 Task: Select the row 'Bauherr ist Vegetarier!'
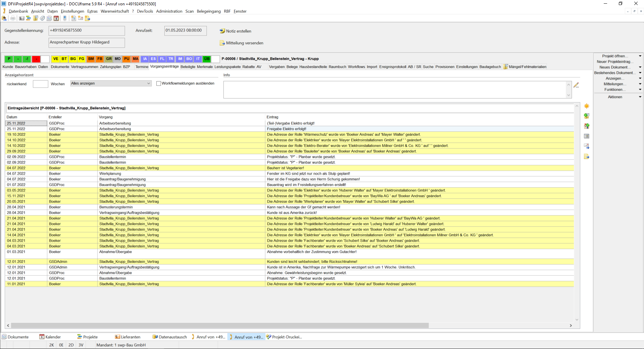click(x=289, y=168)
